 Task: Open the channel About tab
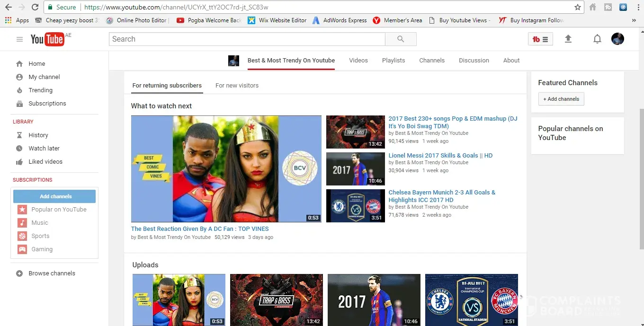coord(511,61)
